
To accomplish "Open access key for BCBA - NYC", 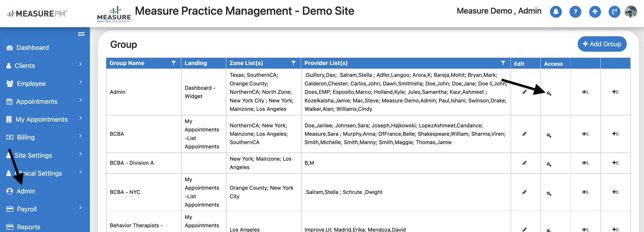I will 549,194.
